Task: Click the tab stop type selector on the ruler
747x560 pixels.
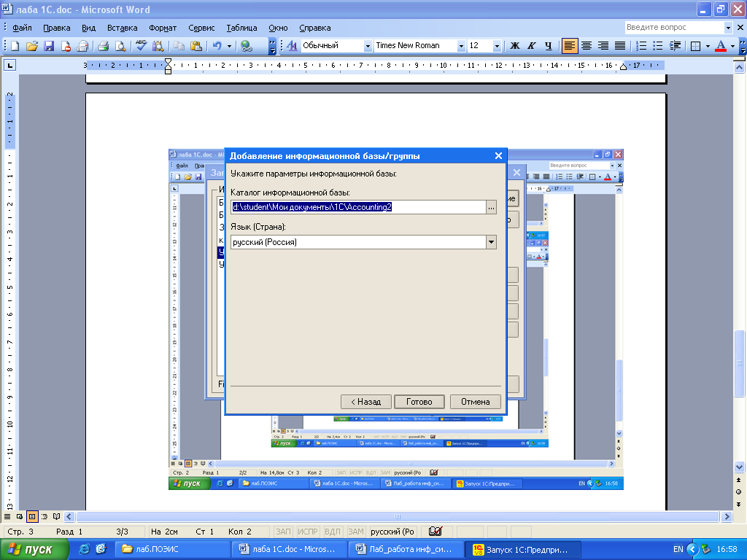Action: pyautogui.click(x=9, y=65)
